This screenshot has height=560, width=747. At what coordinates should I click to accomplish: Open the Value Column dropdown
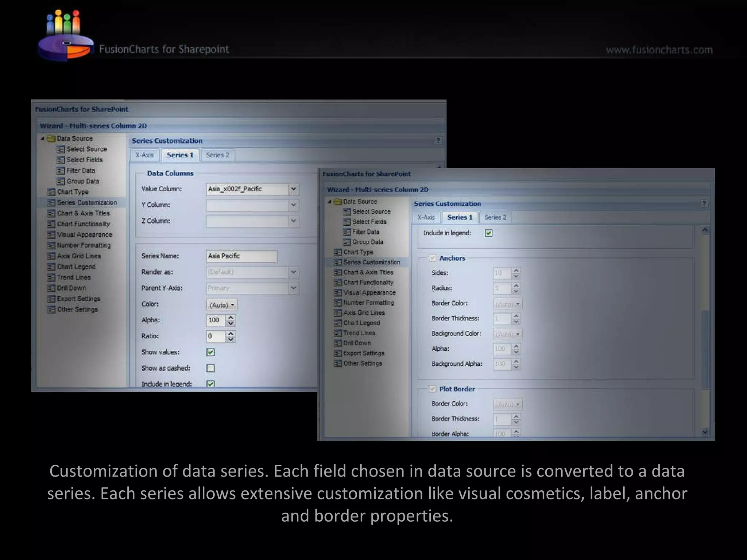click(x=294, y=189)
